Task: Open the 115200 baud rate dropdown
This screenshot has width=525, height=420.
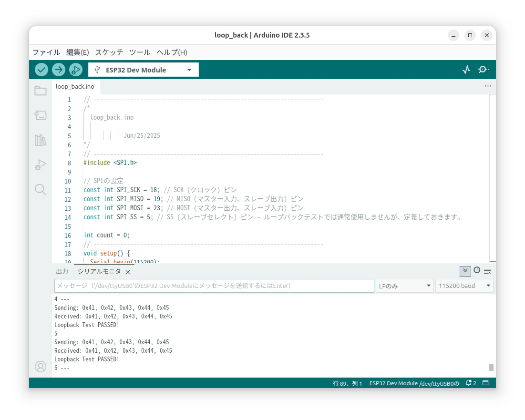Action: point(464,286)
